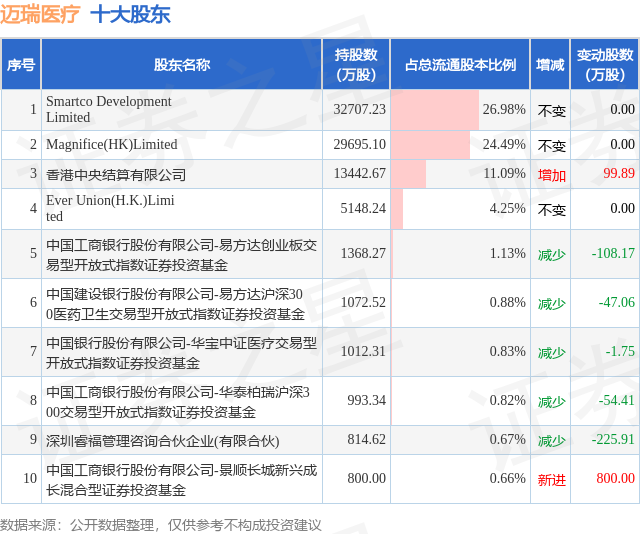Image resolution: width=640 pixels, height=534 pixels.
Task: Click 华泰柏瑞沪深300 fund row name
Action: click(178, 402)
